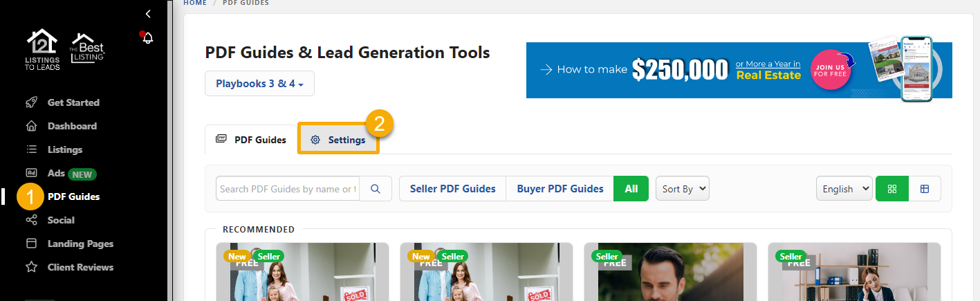This screenshot has width=980, height=301.
Task: Click the NEW badge next to Ads
Action: click(83, 174)
